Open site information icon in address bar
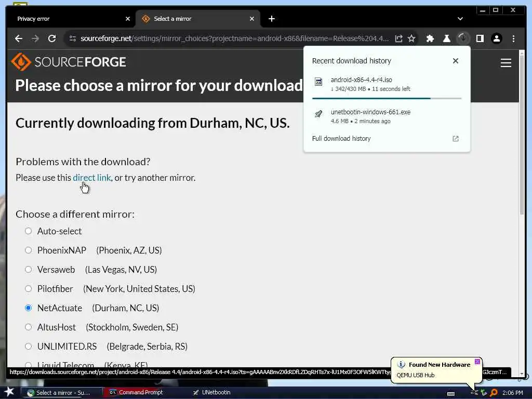The image size is (532, 399). click(73, 38)
